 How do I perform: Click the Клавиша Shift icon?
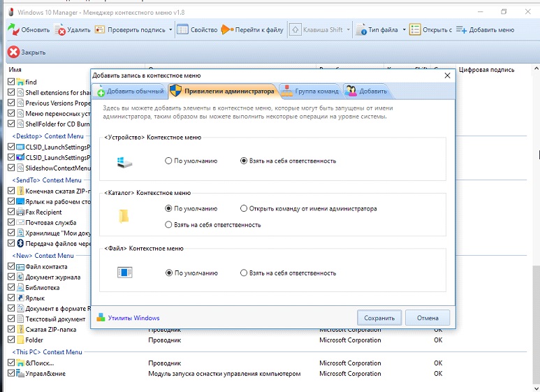[295, 29]
